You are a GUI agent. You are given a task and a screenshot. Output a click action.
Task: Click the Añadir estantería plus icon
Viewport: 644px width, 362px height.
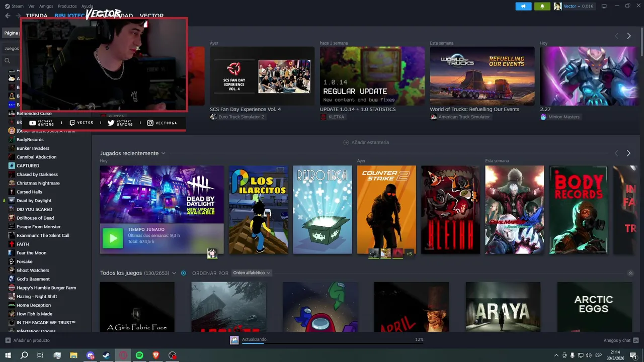(x=346, y=142)
